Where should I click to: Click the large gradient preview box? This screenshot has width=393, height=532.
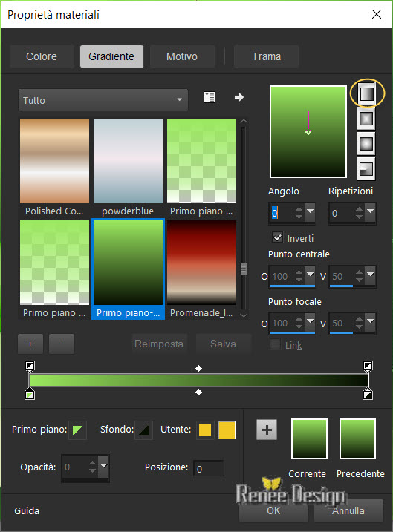[308, 131]
